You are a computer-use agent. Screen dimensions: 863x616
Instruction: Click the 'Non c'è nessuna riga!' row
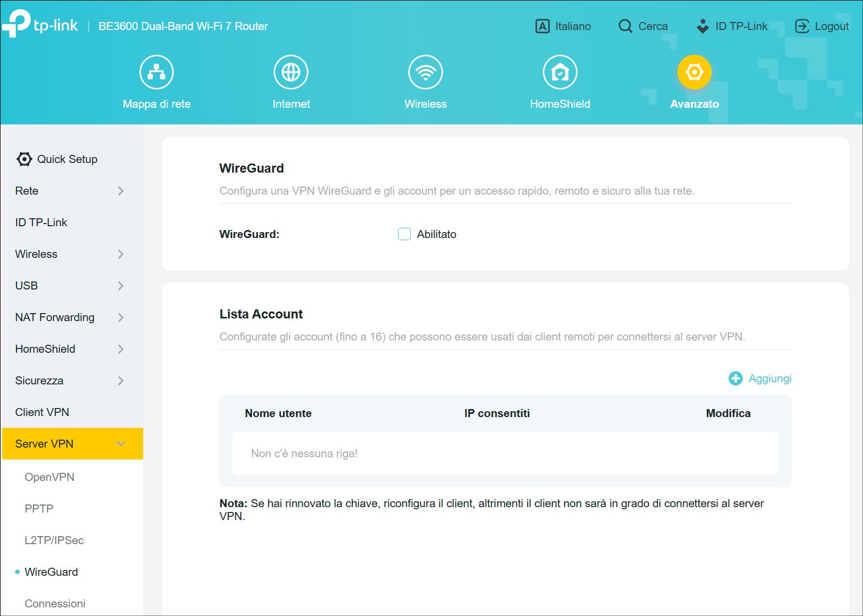point(505,454)
